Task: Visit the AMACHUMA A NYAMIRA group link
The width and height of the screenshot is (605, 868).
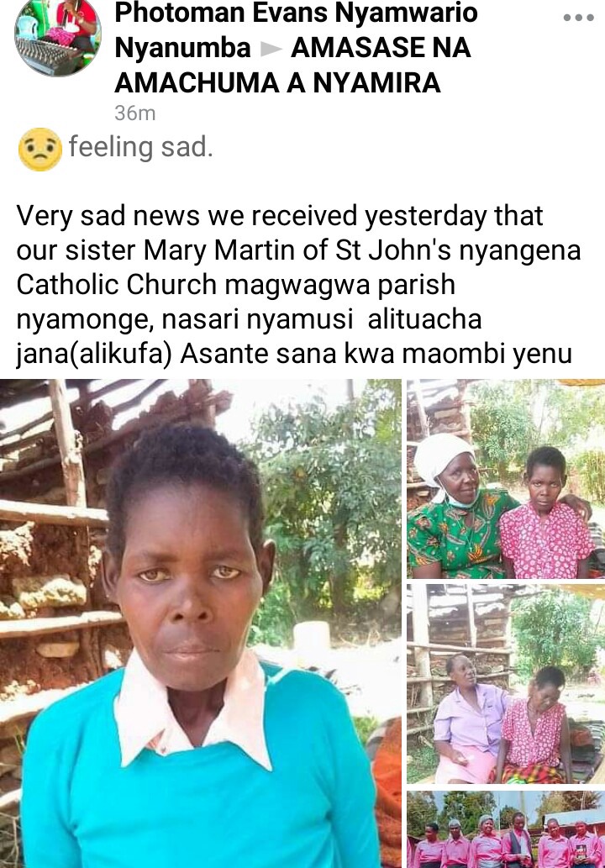Action: (x=278, y=83)
